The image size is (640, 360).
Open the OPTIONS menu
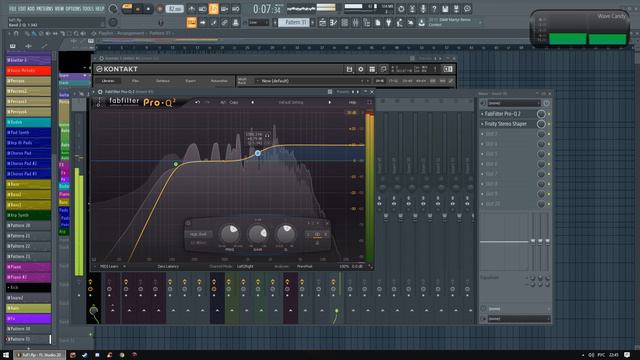pyautogui.click(x=73, y=9)
